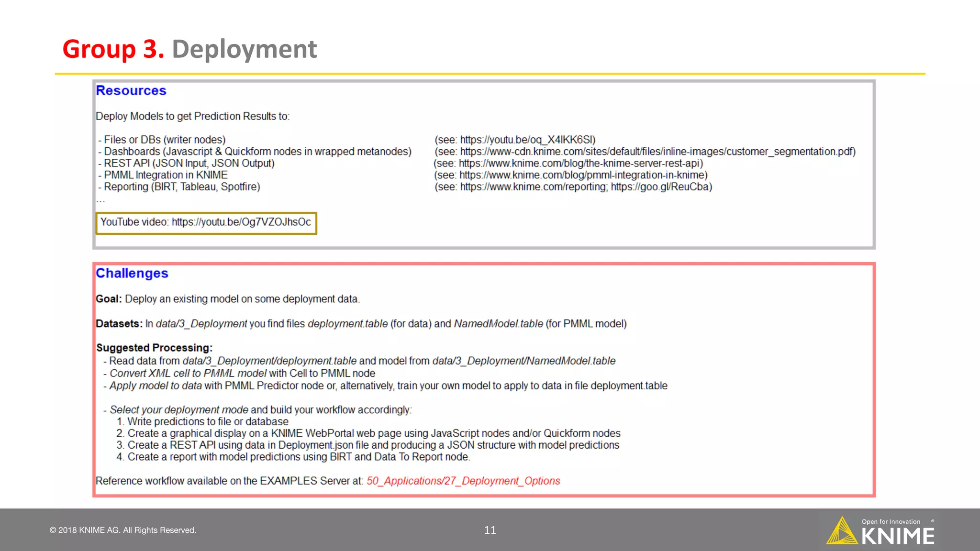Image resolution: width=980 pixels, height=551 pixels.
Task: Click the Group 3. Deployment slide title
Action: point(189,49)
